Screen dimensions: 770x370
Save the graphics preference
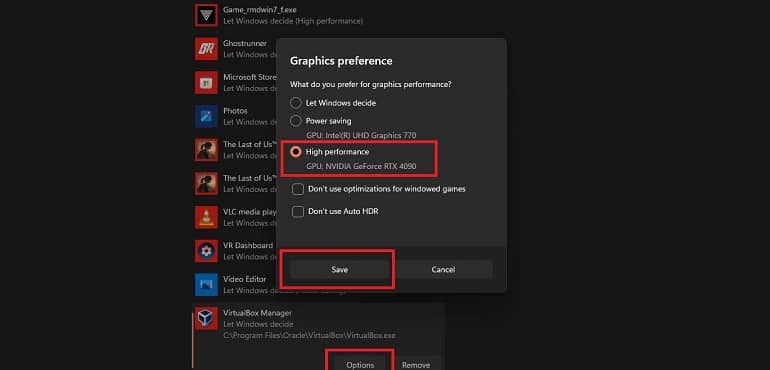tap(339, 269)
